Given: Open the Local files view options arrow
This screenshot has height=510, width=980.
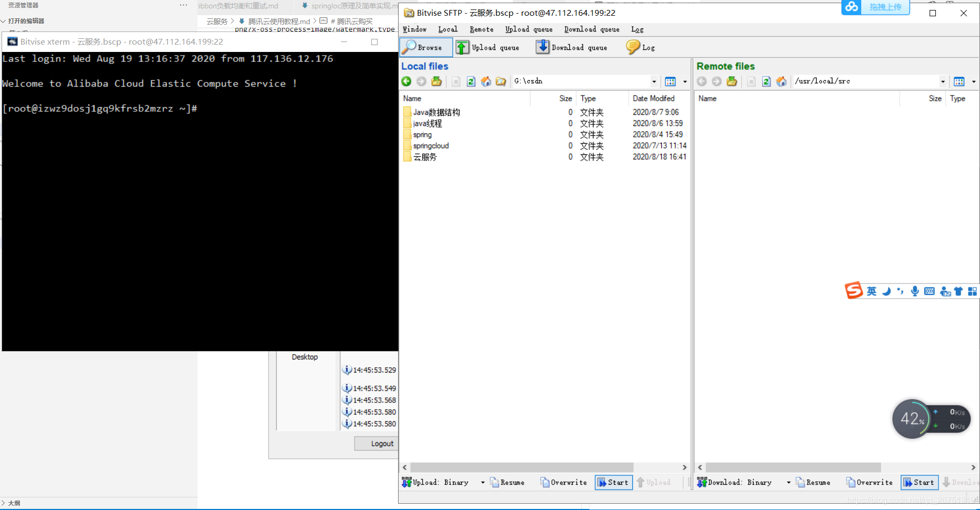Looking at the screenshot, I should [685, 81].
